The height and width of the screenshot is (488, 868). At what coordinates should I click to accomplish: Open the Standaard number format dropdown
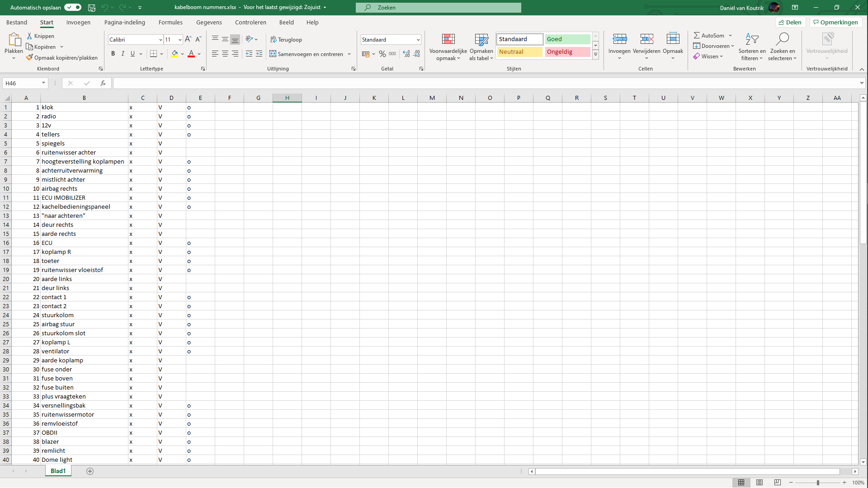click(418, 40)
